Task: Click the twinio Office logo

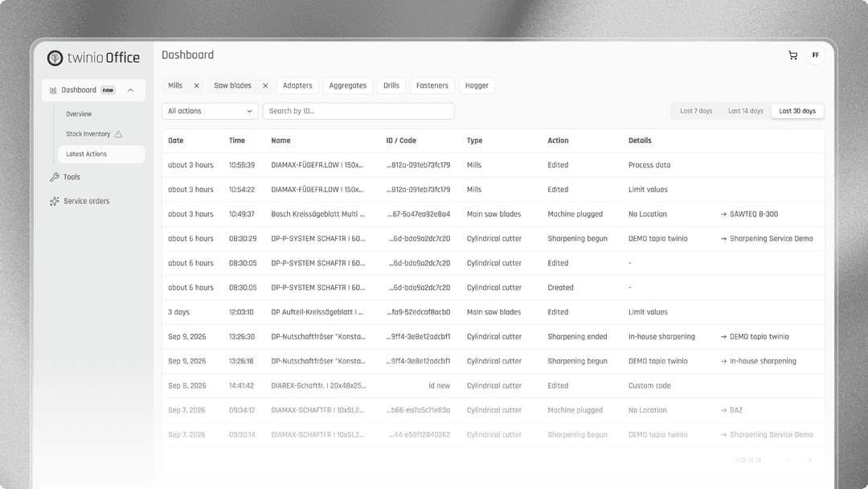Action: click(93, 58)
